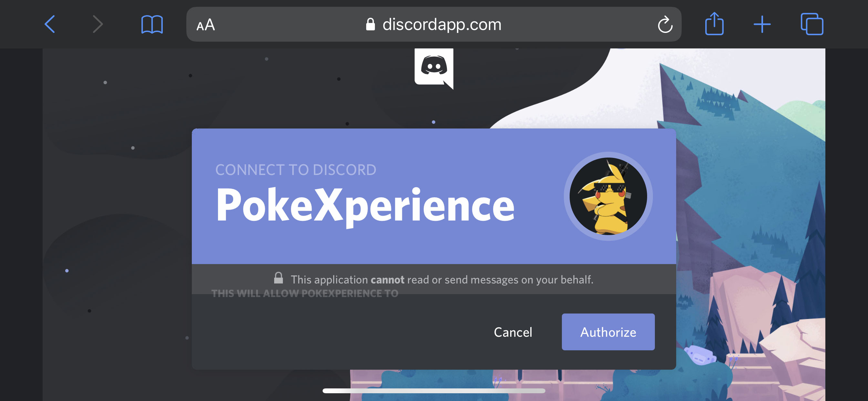The image size is (868, 401).
Task: Click the PokeXperience Pikachu avatar
Action: (608, 196)
